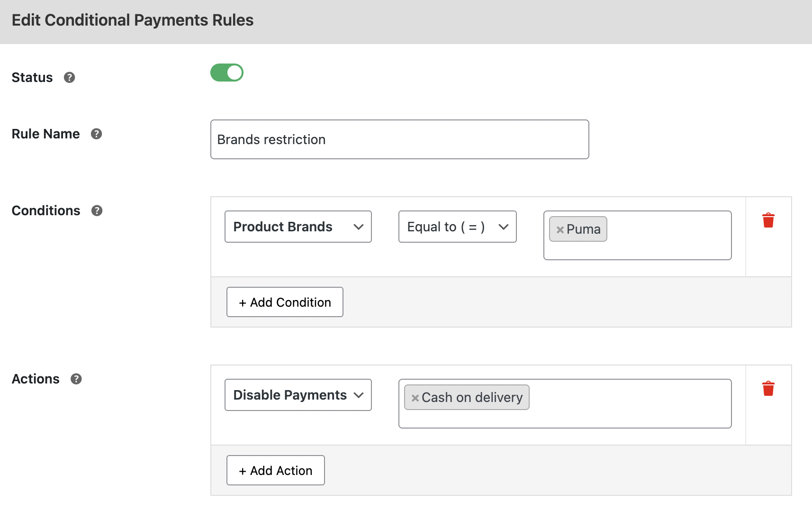The height and width of the screenshot is (511, 812).
Task: Click the Add Action button
Action: pyautogui.click(x=275, y=470)
